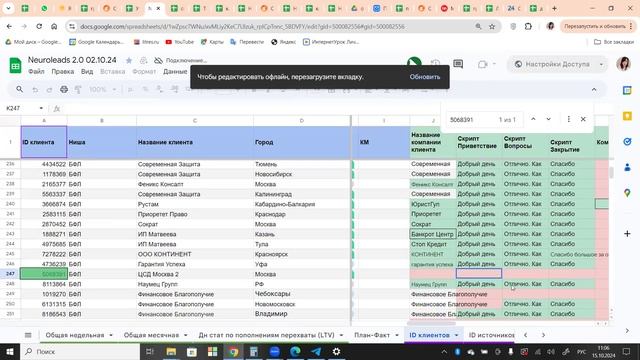Viewport: 640px width, 360px height.
Task: Open the video call camera icon
Action: tap(483, 64)
